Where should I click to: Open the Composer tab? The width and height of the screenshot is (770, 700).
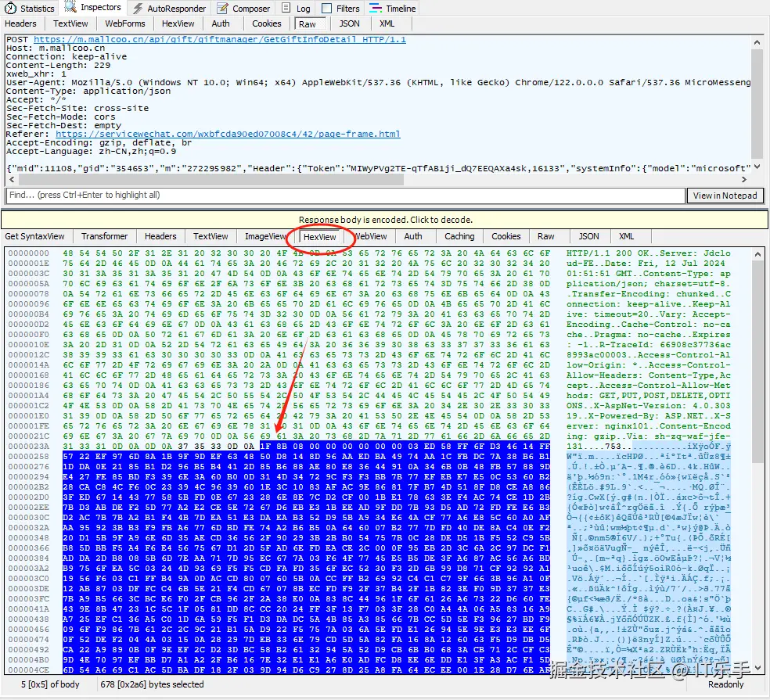pyautogui.click(x=244, y=9)
